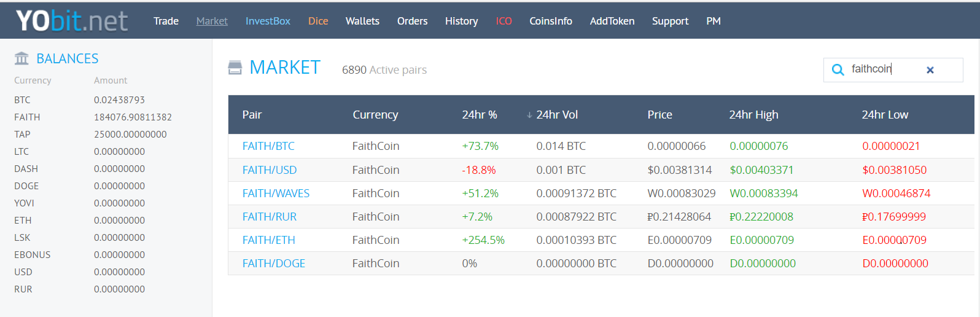Open the Support page

(x=670, y=21)
